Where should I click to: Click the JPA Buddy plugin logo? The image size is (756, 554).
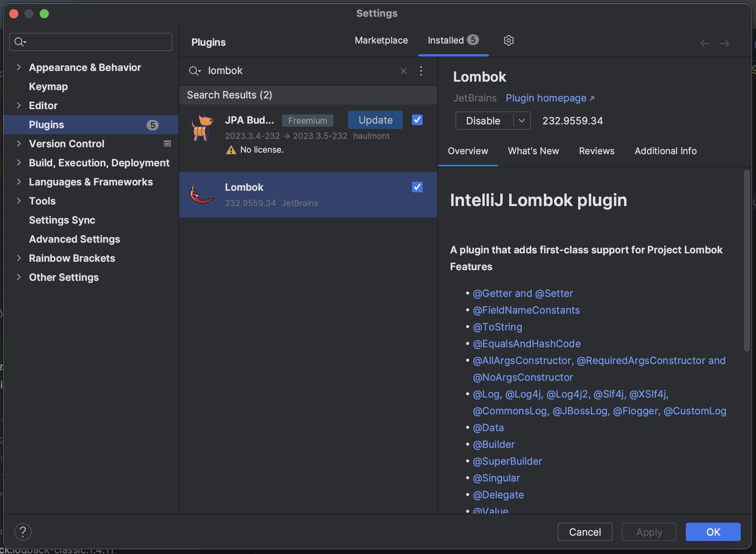click(x=202, y=128)
